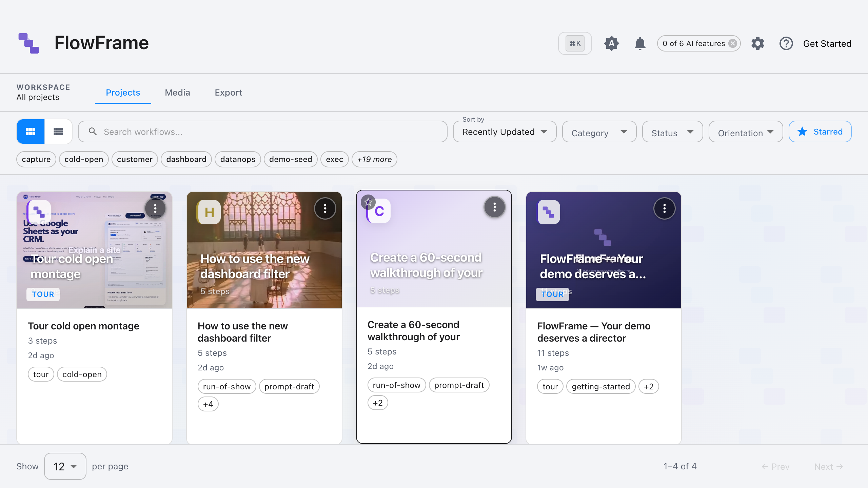The height and width of the screenshot is (488, 868).
Task: Open the Orientation filter dropdown
Action: [x=746, y=131]
